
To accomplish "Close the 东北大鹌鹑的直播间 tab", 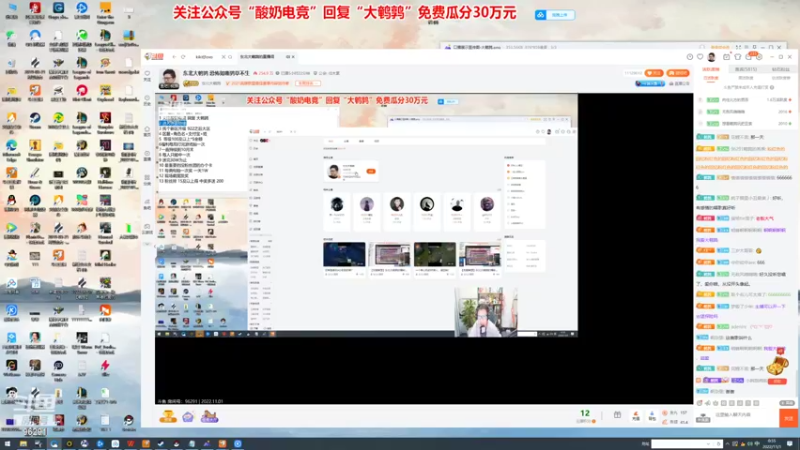I will pyautogui.click(x=293, y=57).
